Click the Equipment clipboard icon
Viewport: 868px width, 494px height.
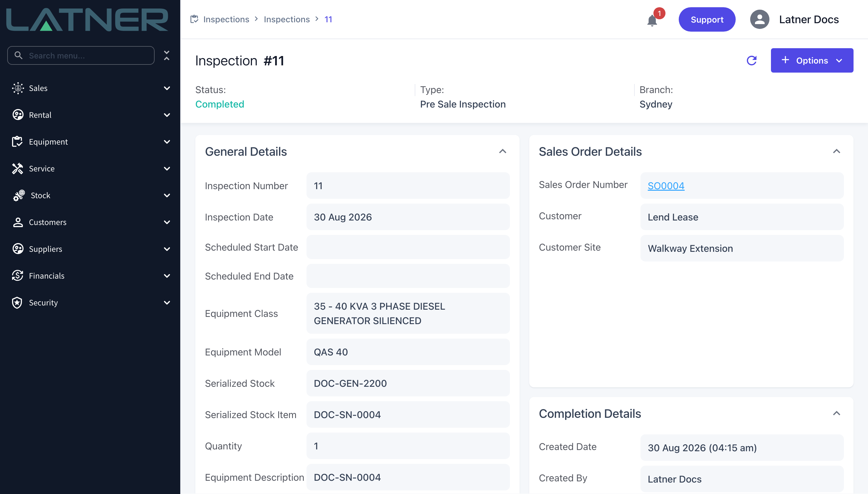[17, 142]
